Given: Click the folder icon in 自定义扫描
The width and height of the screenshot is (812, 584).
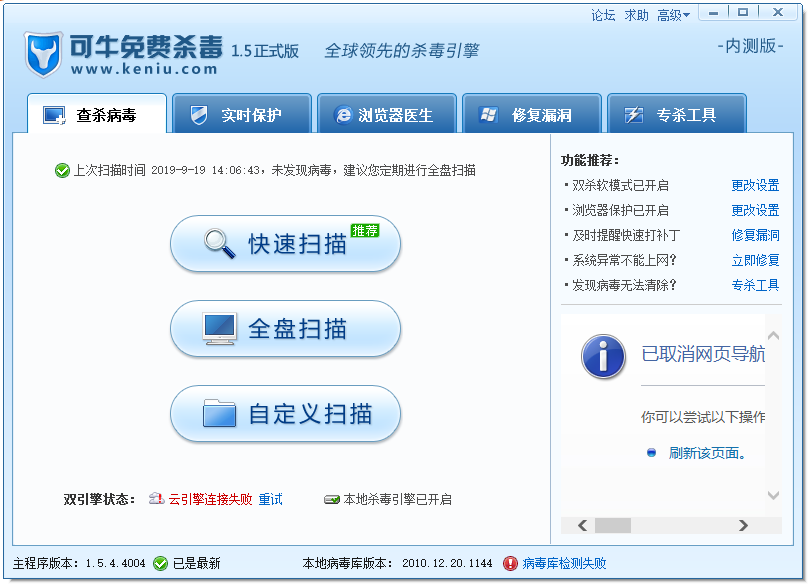Looking at the screenshot, I should point(220,413).
